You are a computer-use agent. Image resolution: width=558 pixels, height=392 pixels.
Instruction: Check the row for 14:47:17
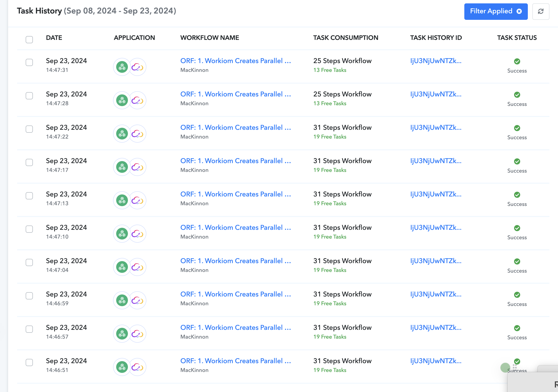(29, 162)
